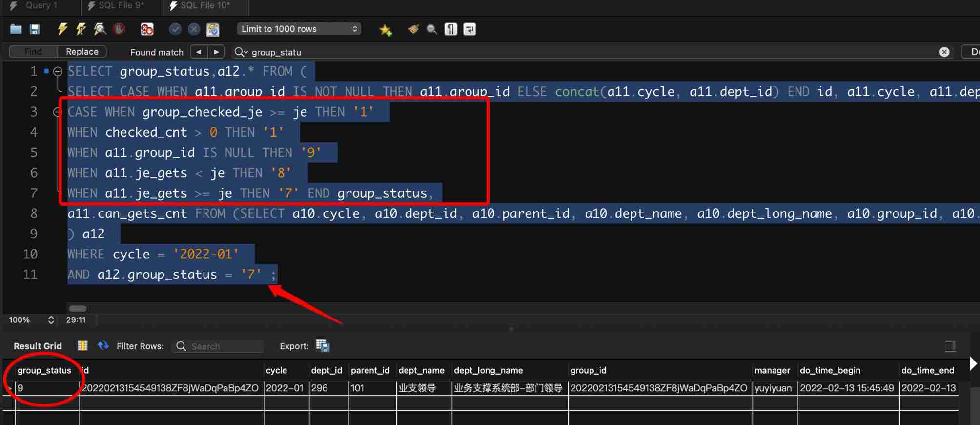This screenshot has height=425, width=980.
Task: Toggle form editor icon beside Result Grid
Action: pyautogui.click(x=82, y=346)
